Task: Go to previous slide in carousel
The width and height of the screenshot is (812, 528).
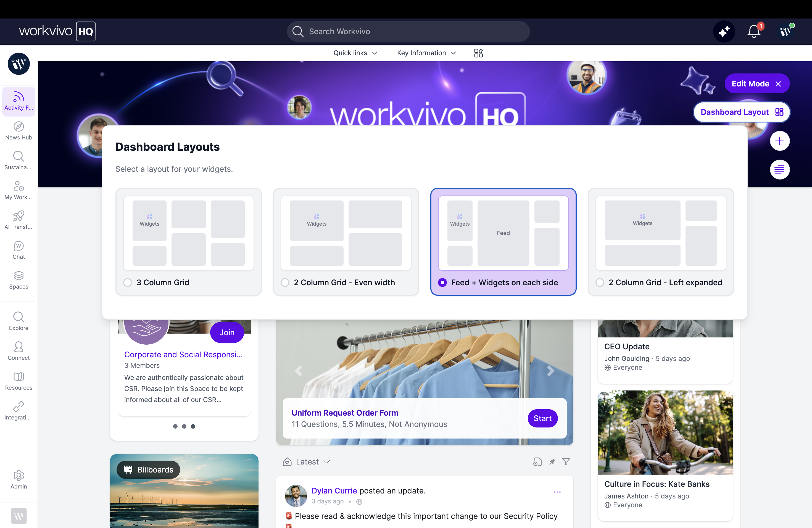Action: tap(299, 371)
